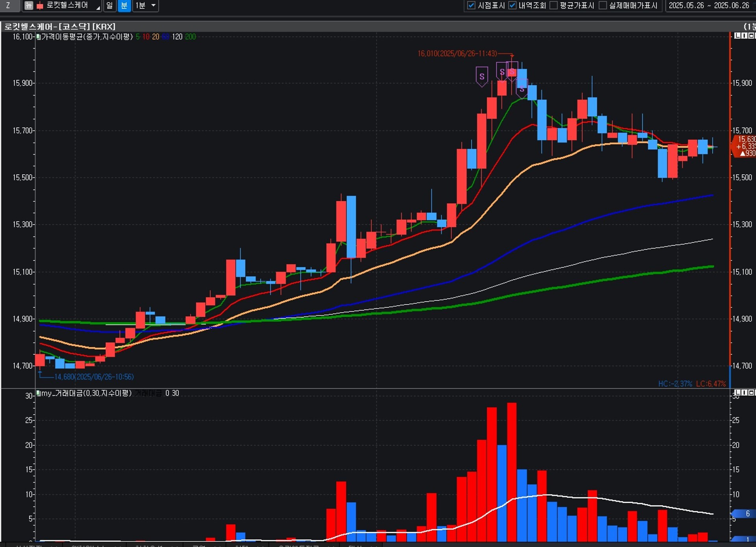Uncheck the 내역조회 checkbox

pyautogui.click(x=512, y=6)
